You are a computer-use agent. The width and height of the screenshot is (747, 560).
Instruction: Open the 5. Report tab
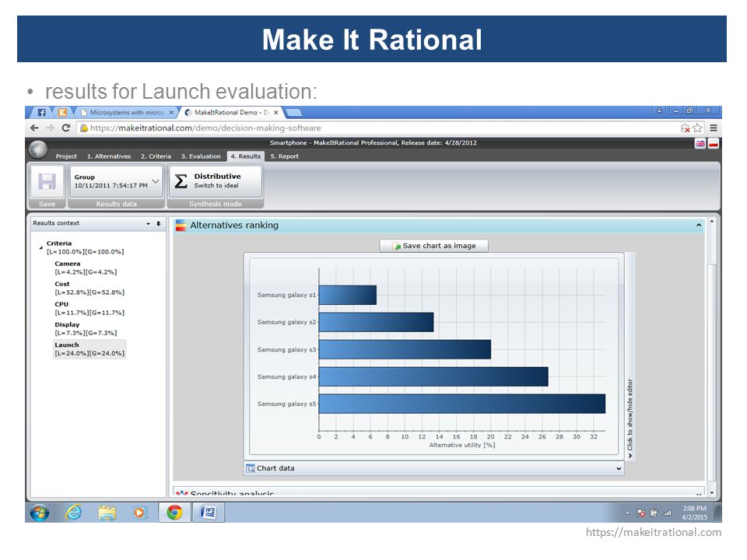tap(285, 156)
